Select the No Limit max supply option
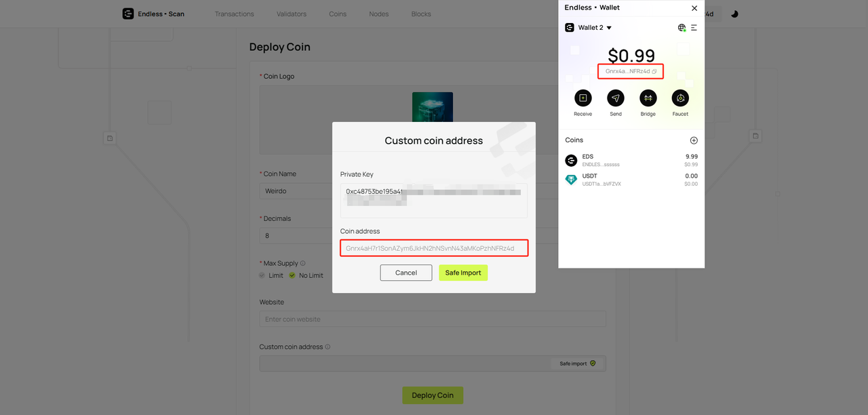Viewport: 868px width, 415px height. click(292, 275)
